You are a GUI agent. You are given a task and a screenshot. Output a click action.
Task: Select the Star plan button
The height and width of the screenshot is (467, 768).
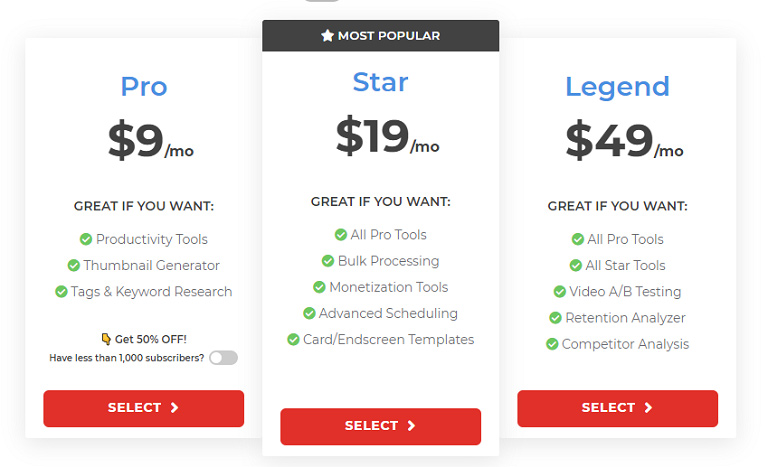pyautogui.click(x=381, y=426)
